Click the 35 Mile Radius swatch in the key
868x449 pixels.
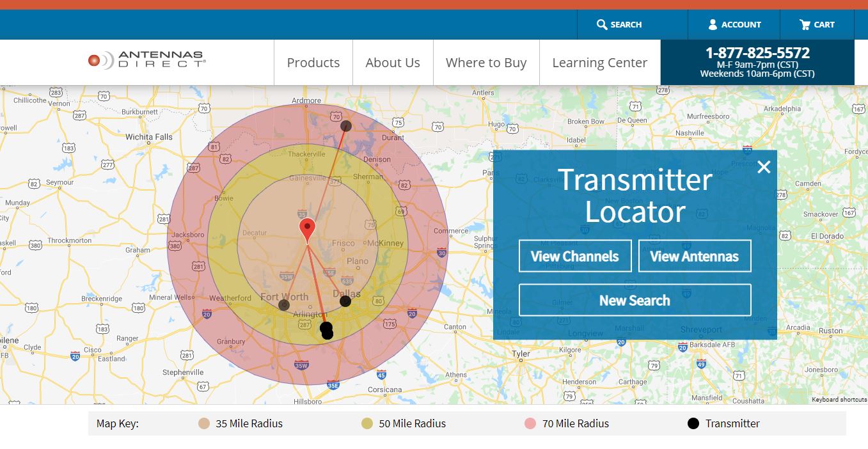click(x=204, y=423)
